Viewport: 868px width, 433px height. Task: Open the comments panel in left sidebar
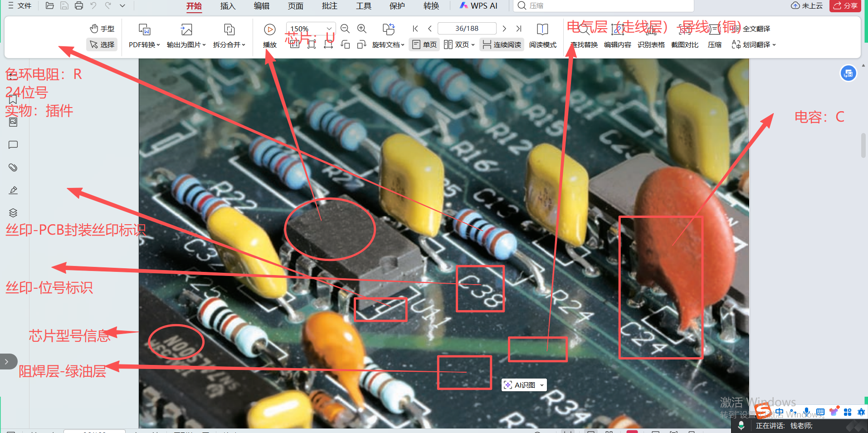click(13, 145)
